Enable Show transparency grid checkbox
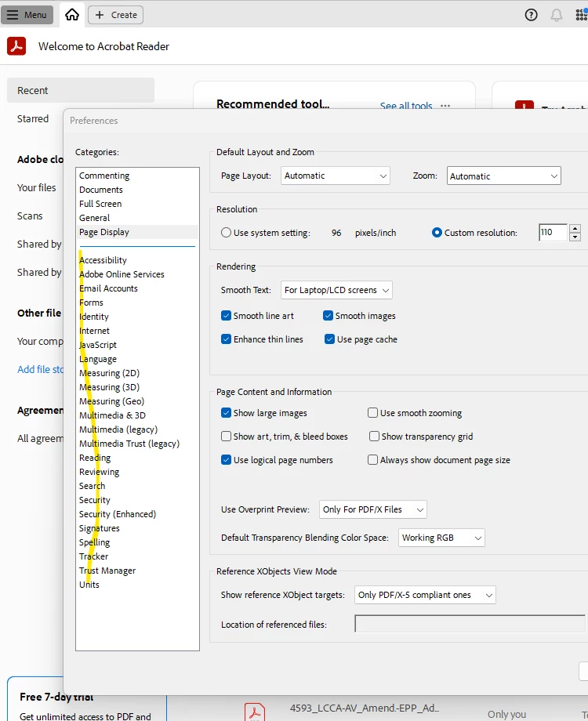The width and height of the screenshot is (588, 721). pyautogui.click(x=374, y=437)
